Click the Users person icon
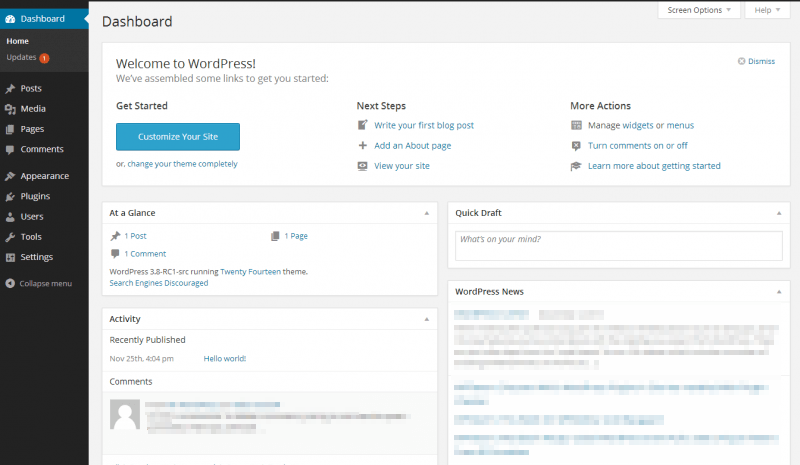 tap(10, 217)
